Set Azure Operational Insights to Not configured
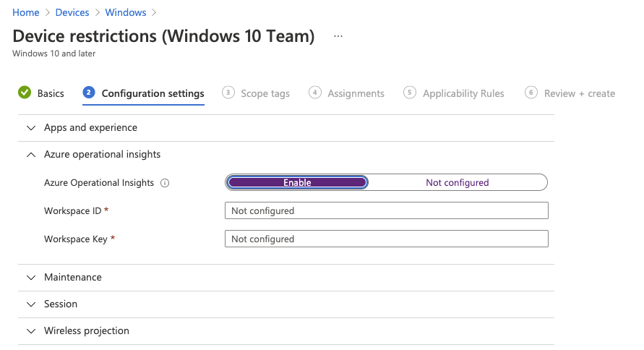Image resolution: width=644 pixels, height=350 pixels. (457, 182)
